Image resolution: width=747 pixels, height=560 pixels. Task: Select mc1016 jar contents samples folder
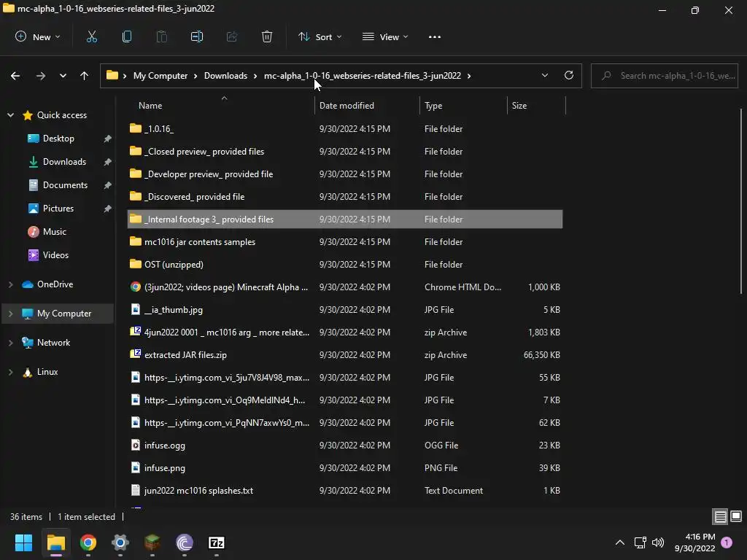tap(345, 242)
